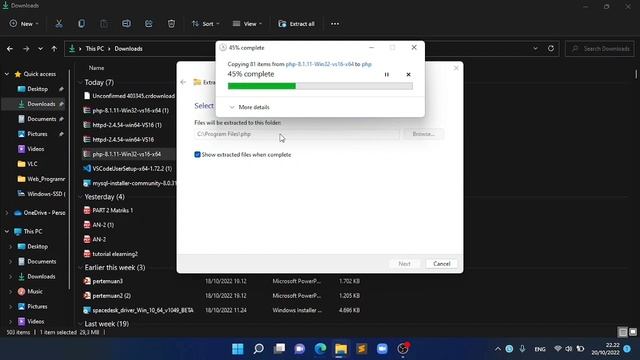The height and width of the screenshot is (360, 640).
Task: Refresh the Downloads folder view
Action: 551,48
